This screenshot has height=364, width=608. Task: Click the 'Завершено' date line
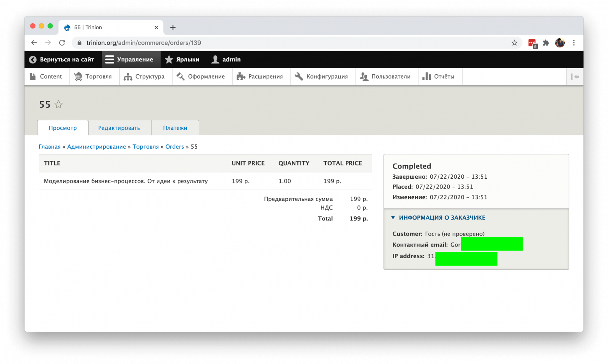[x=440, y=177]
